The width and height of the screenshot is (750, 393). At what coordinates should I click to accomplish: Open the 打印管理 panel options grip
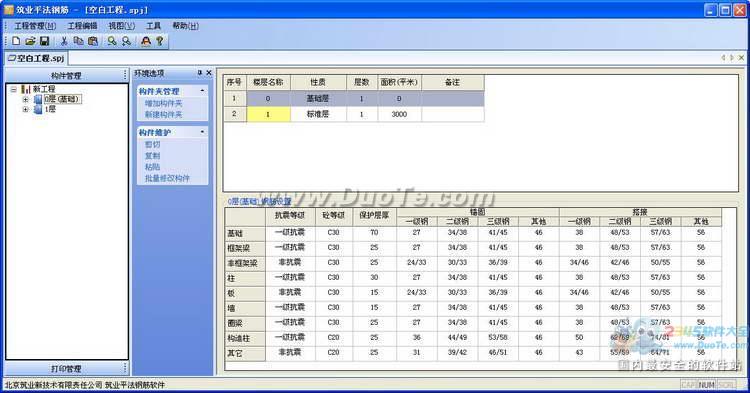tap(125, 368)
